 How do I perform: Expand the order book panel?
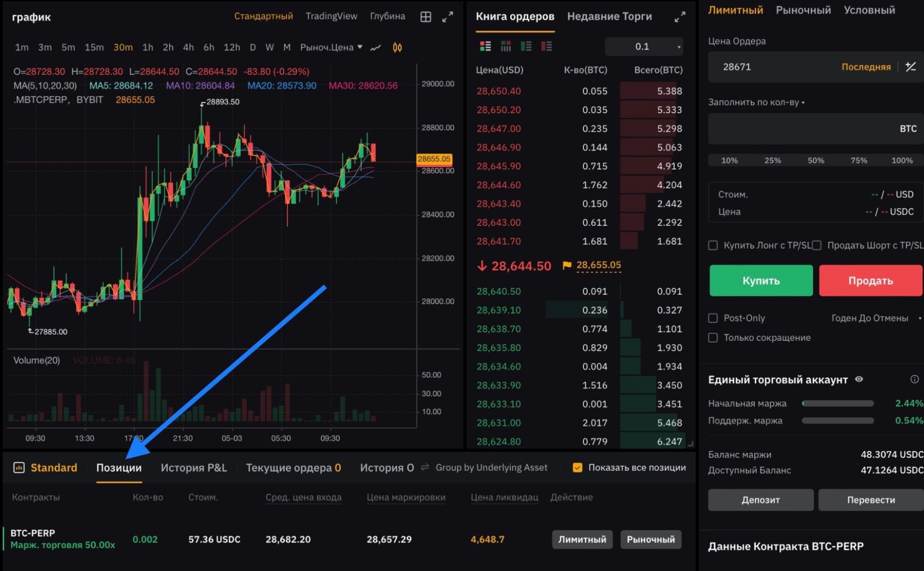tap(679, 18)
